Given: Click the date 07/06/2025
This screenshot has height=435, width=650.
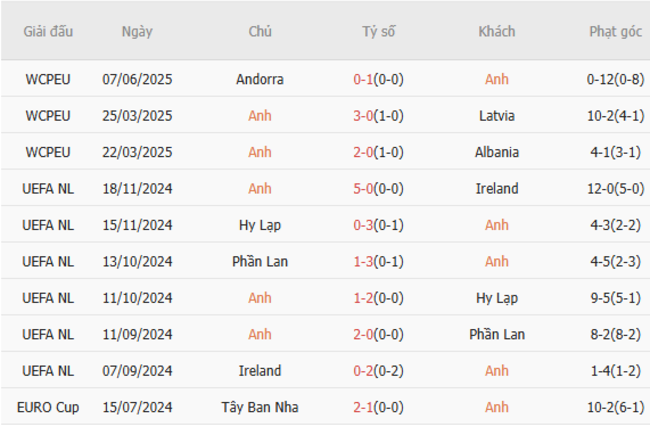Looking at the screenshot, I should [137, 79].
